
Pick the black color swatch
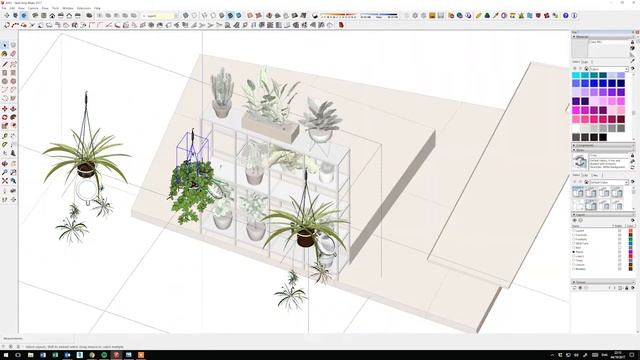coord(603,137)
